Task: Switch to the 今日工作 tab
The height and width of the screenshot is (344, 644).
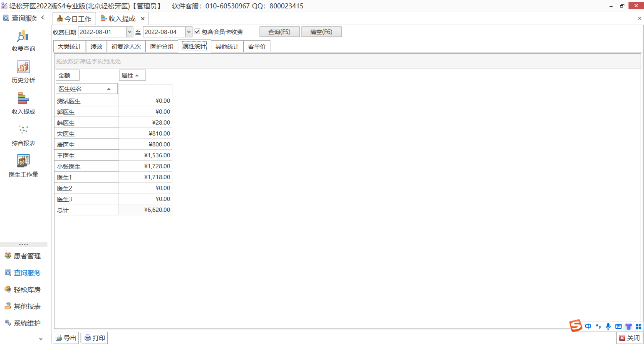Action: point(74,19)
